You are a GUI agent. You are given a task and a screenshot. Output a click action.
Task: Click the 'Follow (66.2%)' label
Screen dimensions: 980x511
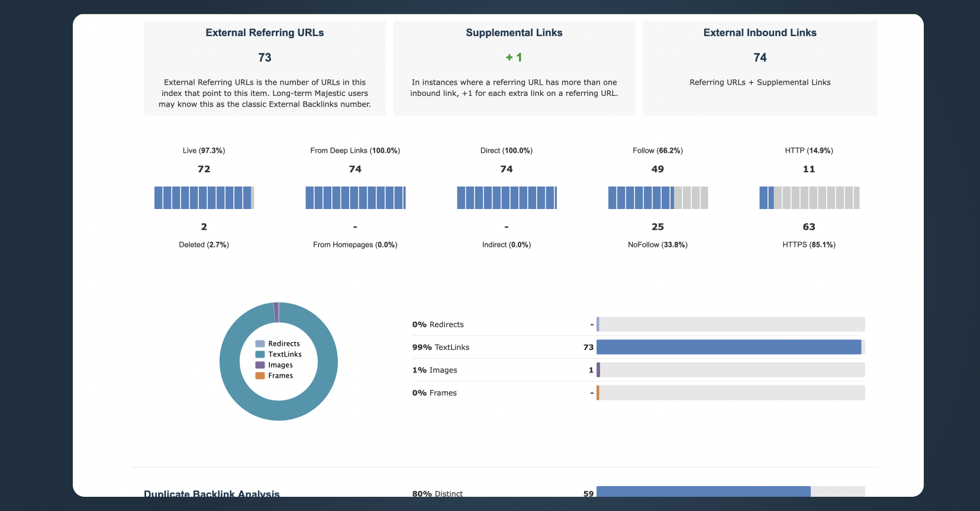click(x=657, y=150)
